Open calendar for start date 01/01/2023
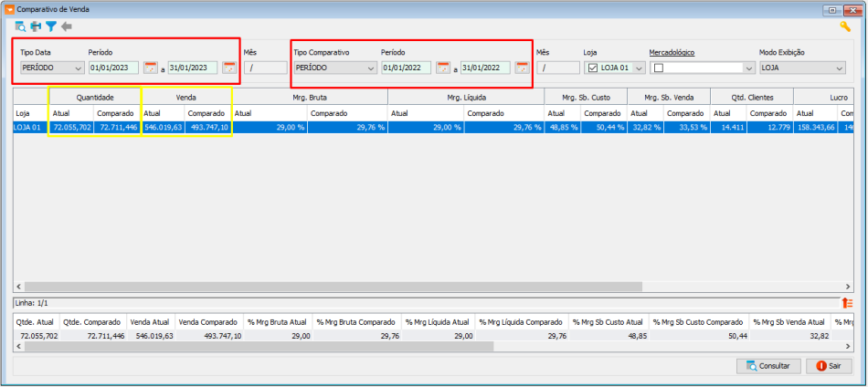The height and width of the screenshot is (387, 868). pos(151,68)
